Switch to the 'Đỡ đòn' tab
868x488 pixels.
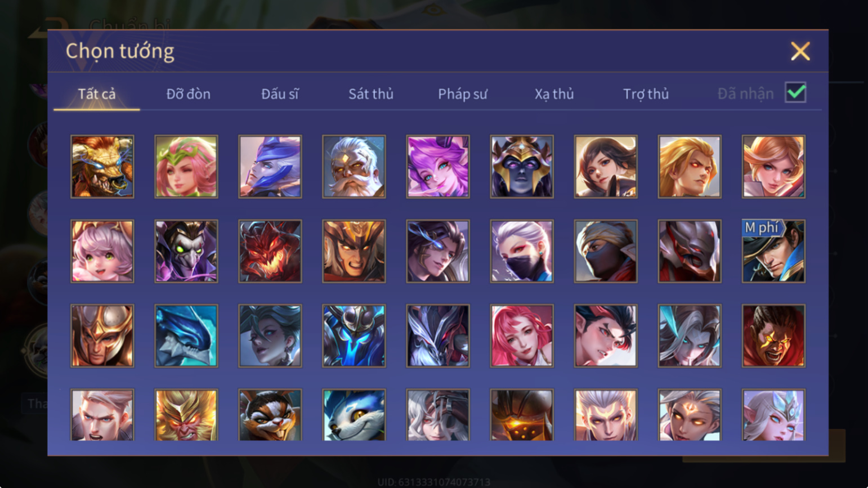tap(188, 94)
